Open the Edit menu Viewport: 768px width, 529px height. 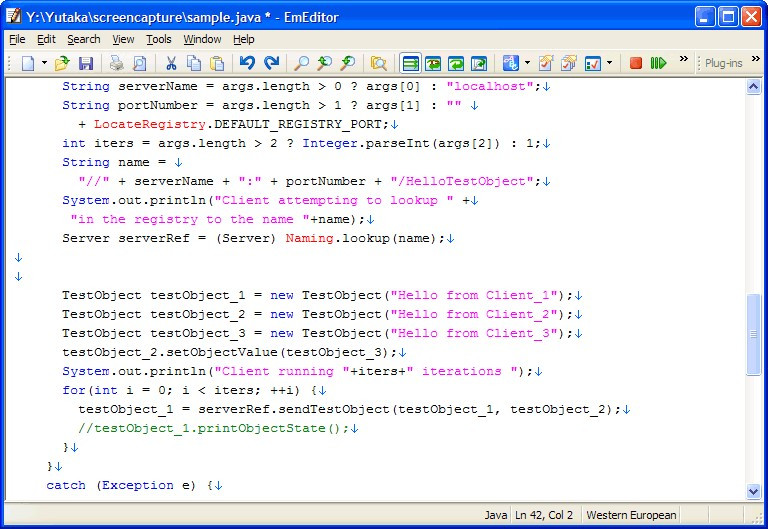(47, 39)
